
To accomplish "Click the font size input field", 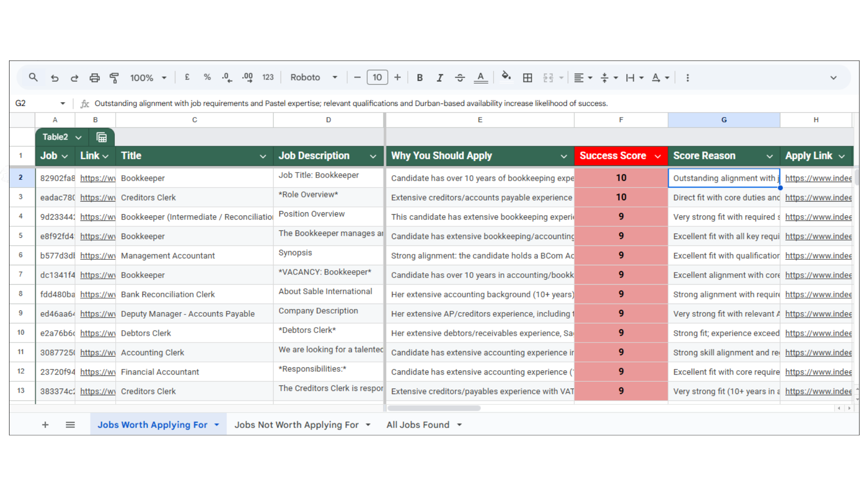I will pyautogui.click(x=377, y=77).
